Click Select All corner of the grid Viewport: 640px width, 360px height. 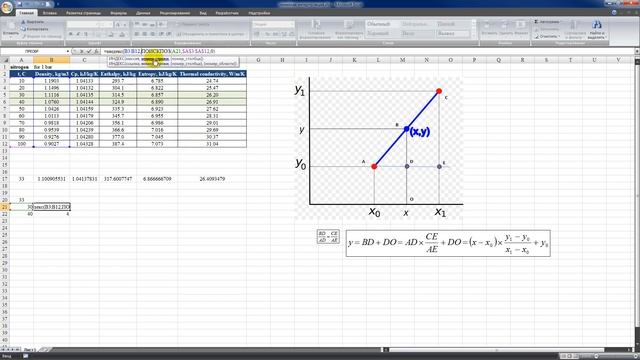5,60
